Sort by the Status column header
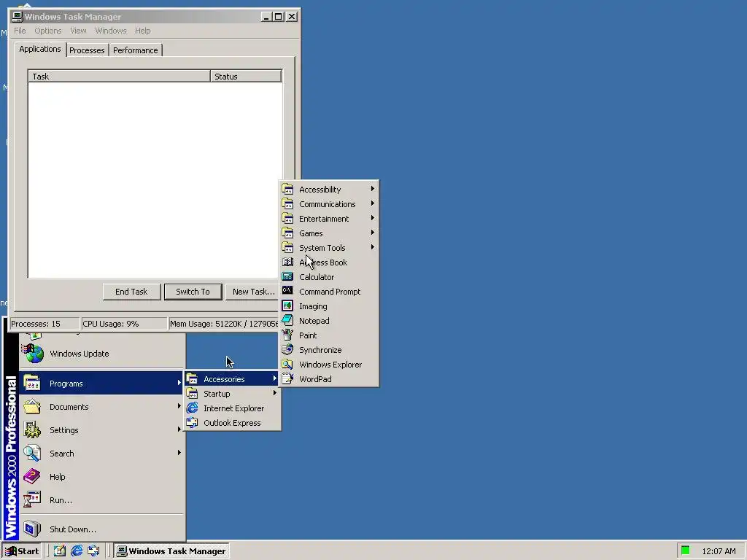Image resolution: width=747 pixels, height=560 pixels. click(x=246, y=76)
